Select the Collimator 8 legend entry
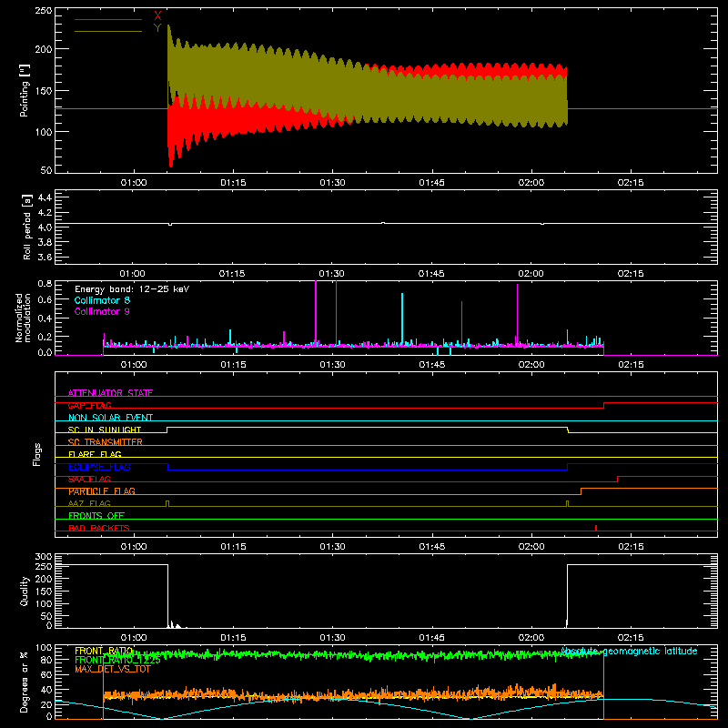The image size is (728, 728). (102, 300)
